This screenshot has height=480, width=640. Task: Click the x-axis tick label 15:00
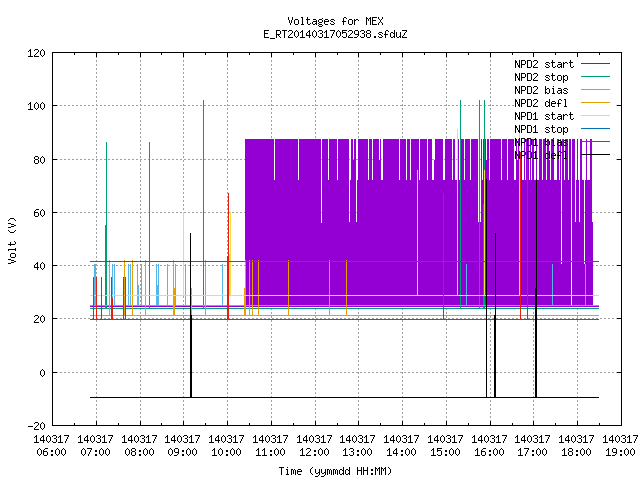(x=445, y=452)
